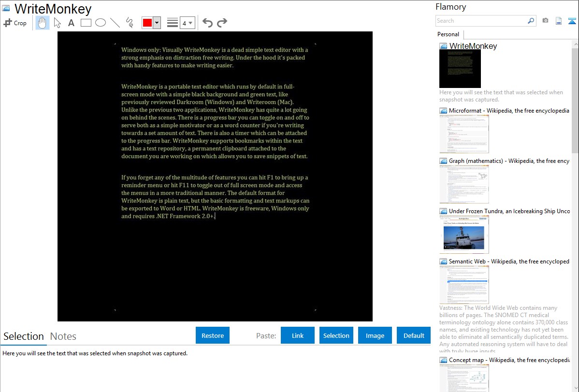Viewport: 579px width, 392px height.
Task: Open the line width dropdown showing 4
Action: point(188,23)
